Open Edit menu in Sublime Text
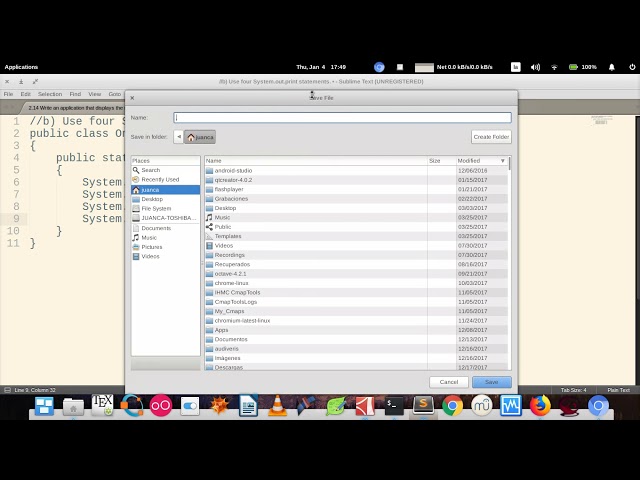Screen dimensions: 640x480 point(26,94)
